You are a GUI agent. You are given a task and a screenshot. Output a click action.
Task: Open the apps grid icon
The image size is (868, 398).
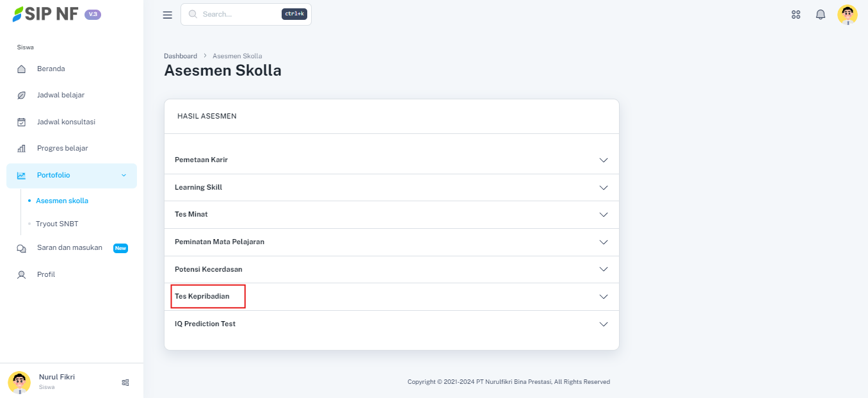796,15
